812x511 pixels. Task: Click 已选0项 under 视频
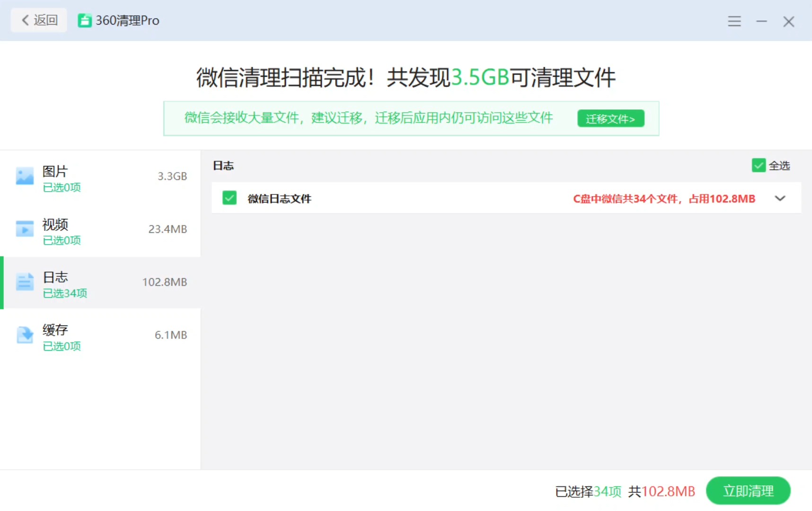pyautogui.click(x=62, y=240)
